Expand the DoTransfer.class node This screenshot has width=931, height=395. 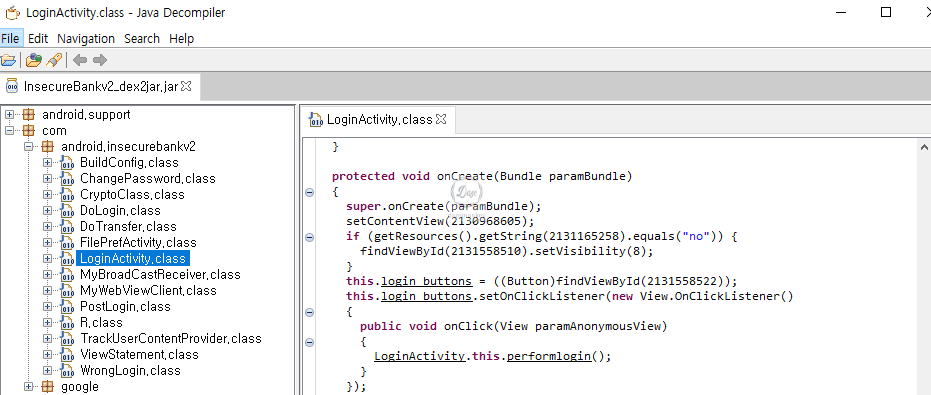(48, 227)
